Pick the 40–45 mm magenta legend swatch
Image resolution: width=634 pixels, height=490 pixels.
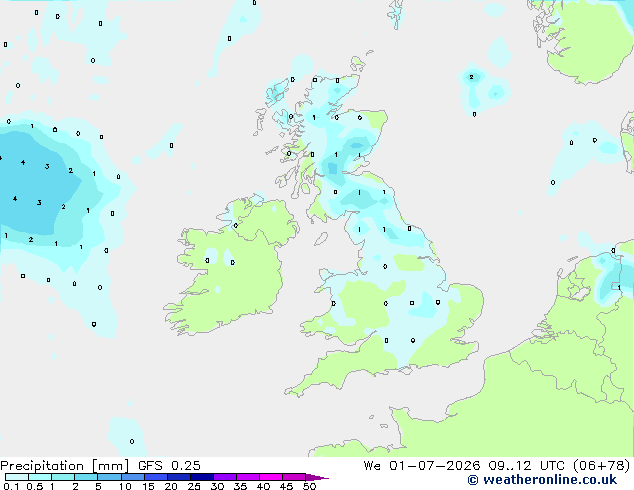coord(271,477)
